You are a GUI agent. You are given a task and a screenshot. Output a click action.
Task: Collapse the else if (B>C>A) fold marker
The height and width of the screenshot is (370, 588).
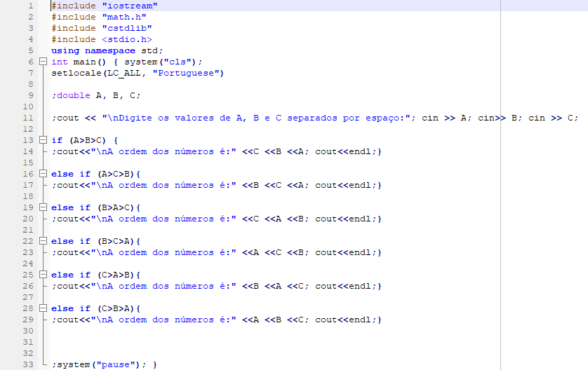click(x=43, y=241)
